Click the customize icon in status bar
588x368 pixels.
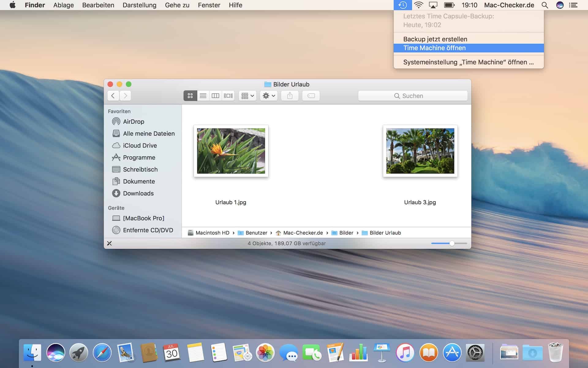click(109, 243)
